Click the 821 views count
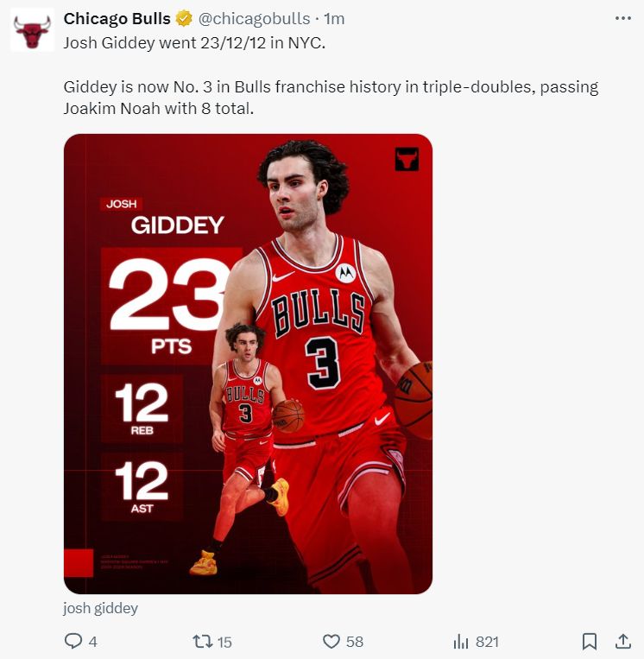Image resolution: width=644 pixels, height=659 pixels. (x=487, y=642)
